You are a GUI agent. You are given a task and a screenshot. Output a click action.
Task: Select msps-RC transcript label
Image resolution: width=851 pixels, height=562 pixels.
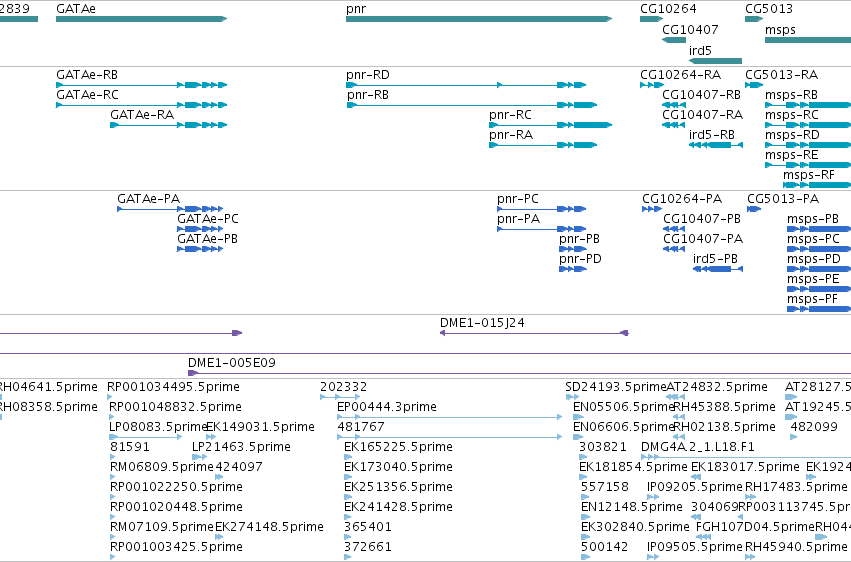(792, 115)
